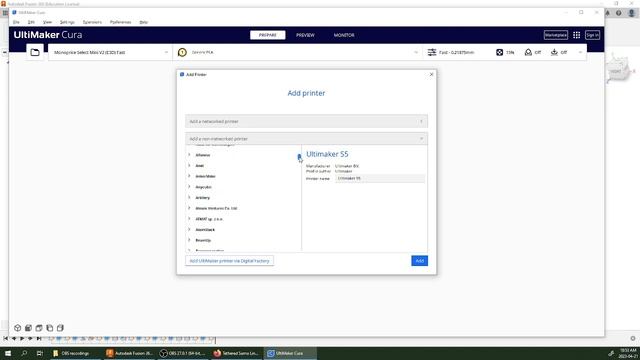Open Windows Start menu
Image resolution: width=640 pixels, height=360 pixels.
[x=8, y=353]
